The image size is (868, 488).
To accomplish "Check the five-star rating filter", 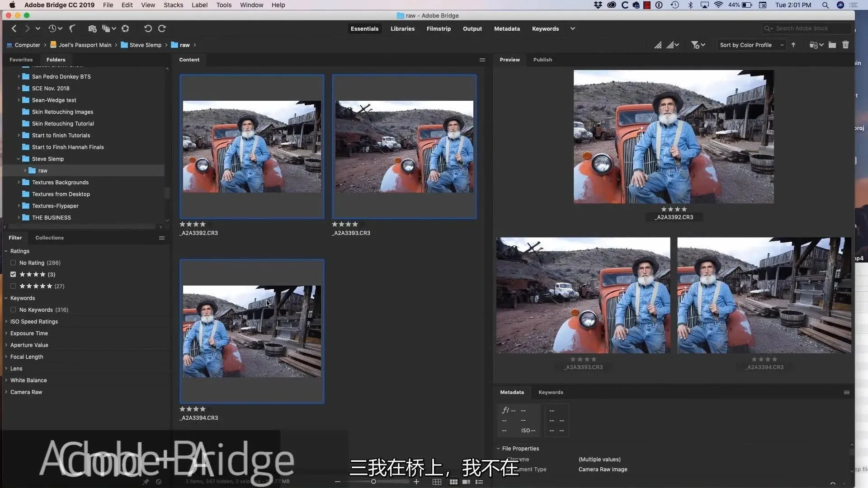I will click(13, 286).
